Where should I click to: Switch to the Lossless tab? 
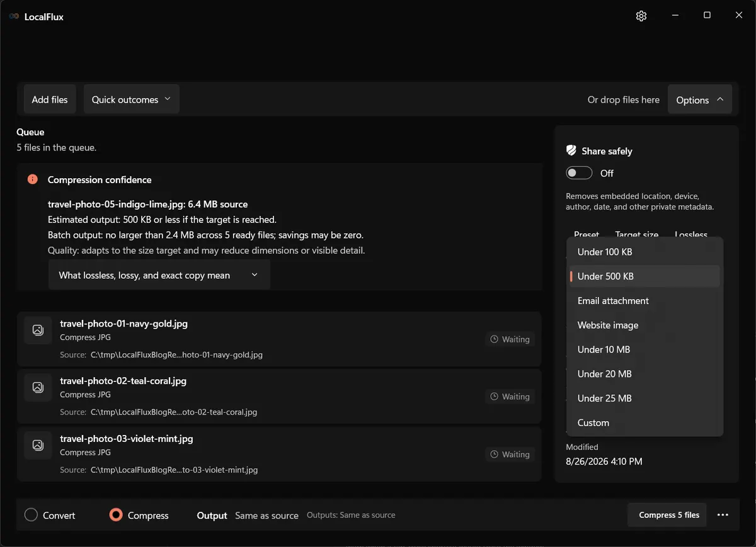pyautogui.click(x=691, y=234)
